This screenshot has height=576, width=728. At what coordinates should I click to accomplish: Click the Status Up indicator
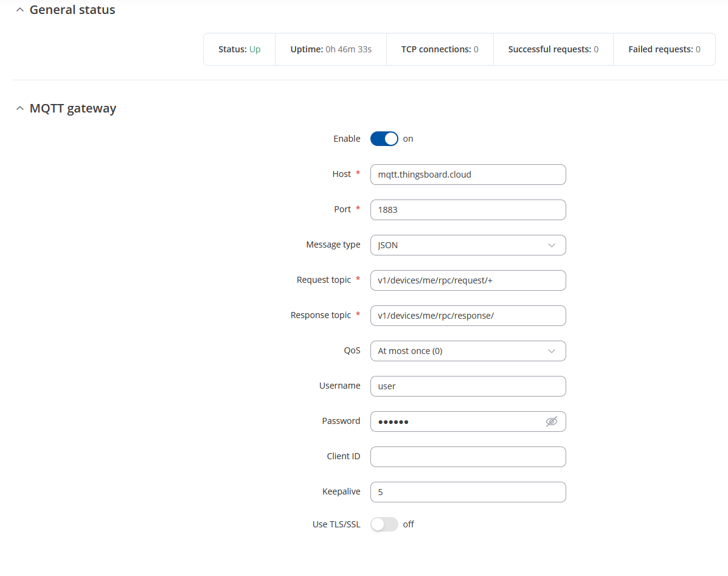(x=240, y=49)
